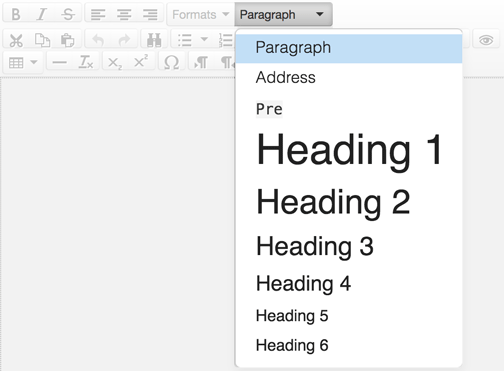The image size is (504, 371).
Task: Redo the last action
Action: point(124,40)
